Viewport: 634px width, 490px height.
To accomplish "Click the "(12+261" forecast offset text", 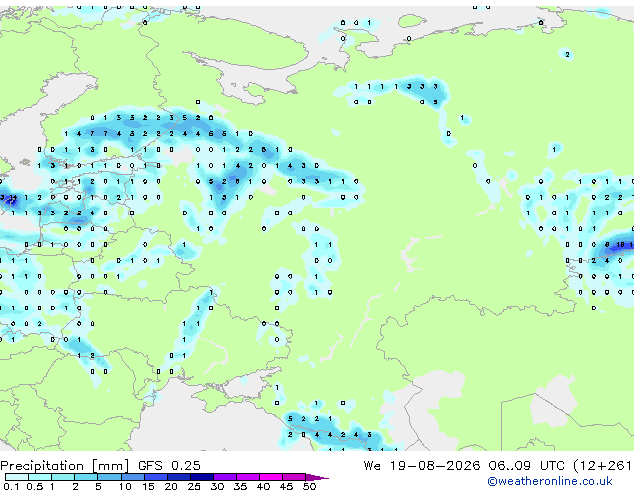I will 603,466.
